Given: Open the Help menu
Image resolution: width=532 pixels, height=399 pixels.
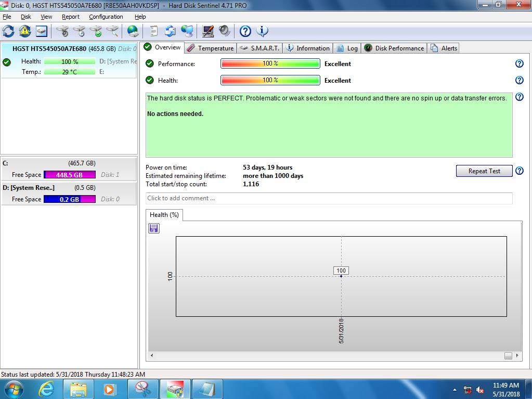Looking at the screenshot, I should (x=140, y=17).
